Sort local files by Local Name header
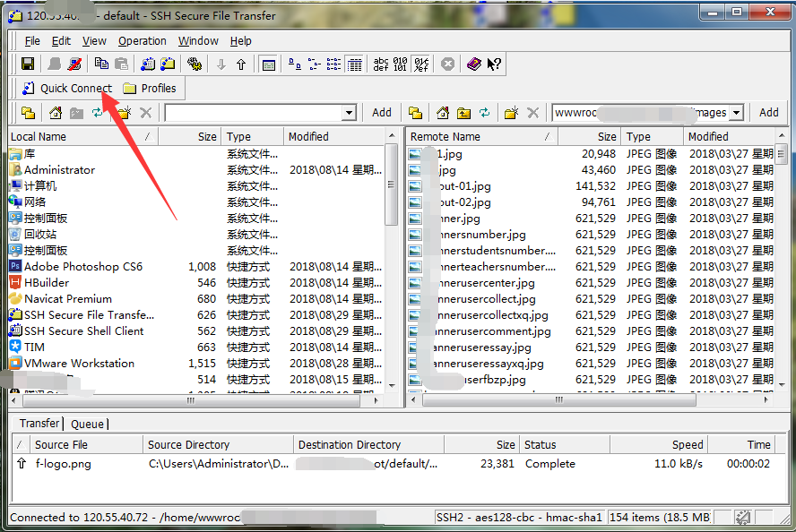 [83, 136]
